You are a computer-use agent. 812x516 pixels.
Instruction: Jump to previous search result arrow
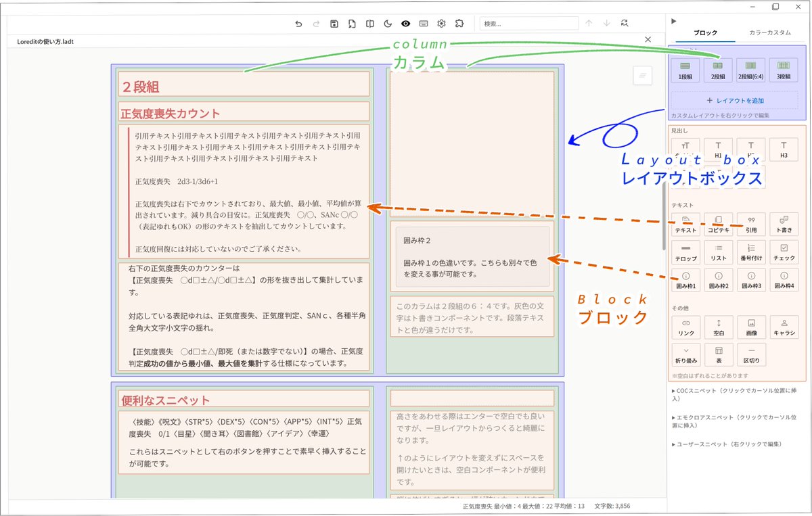tap(589, 24)
